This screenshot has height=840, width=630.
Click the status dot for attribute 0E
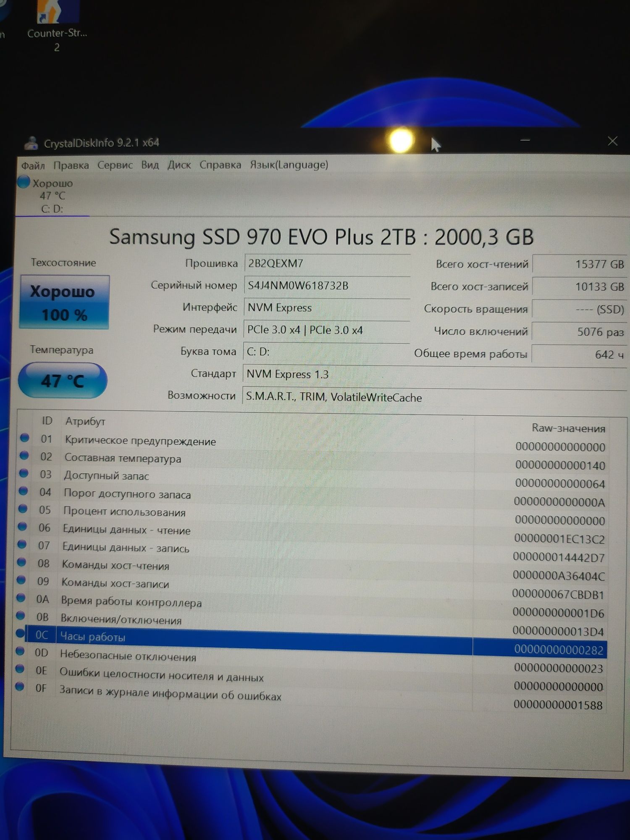(19, 669)
